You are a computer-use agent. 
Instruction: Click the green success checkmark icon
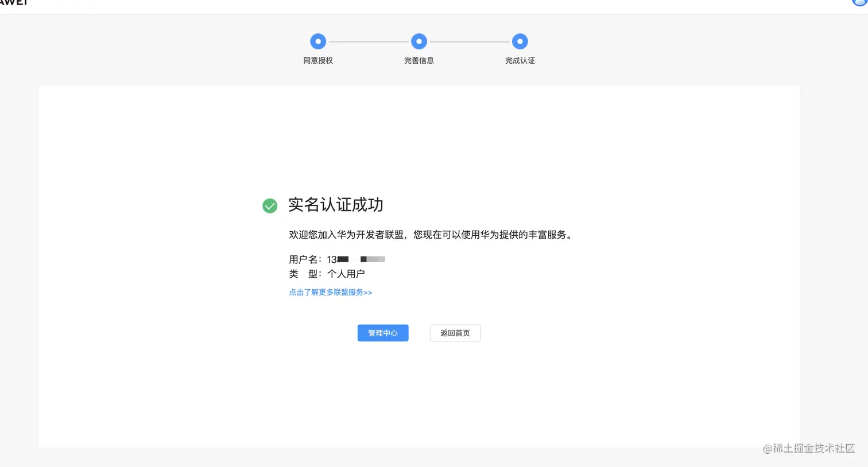270,205
